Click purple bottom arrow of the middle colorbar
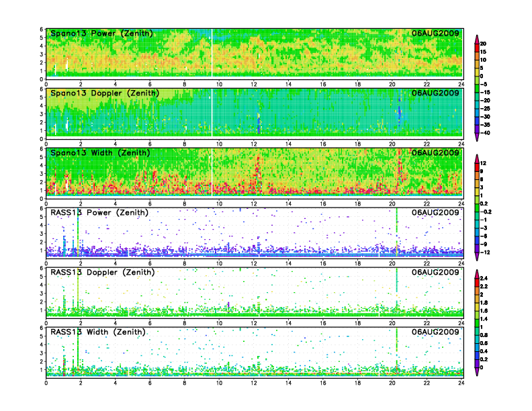 [x=477, y=257]
